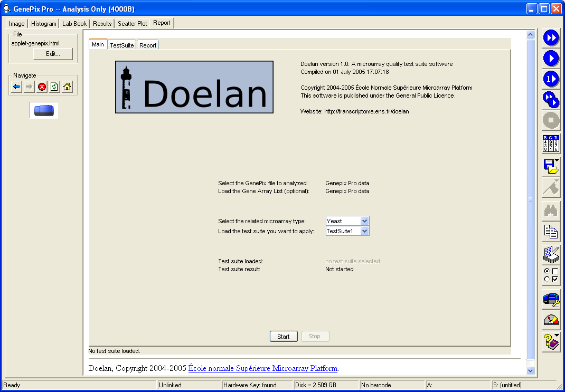The image size is (565, 392).
Task: Click the red X stop navigation icon
Action: tap(42, 87)
